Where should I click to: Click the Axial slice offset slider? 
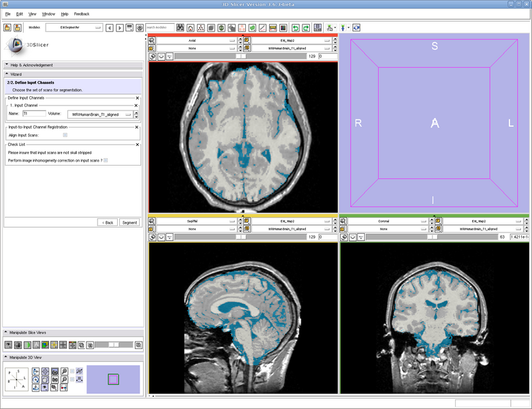(x=240, y=57)
